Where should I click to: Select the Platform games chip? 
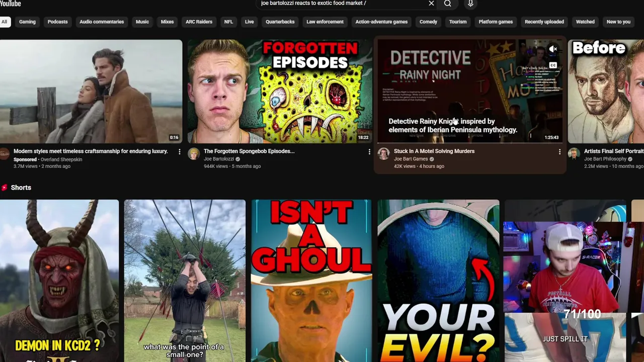click(496, 22)
